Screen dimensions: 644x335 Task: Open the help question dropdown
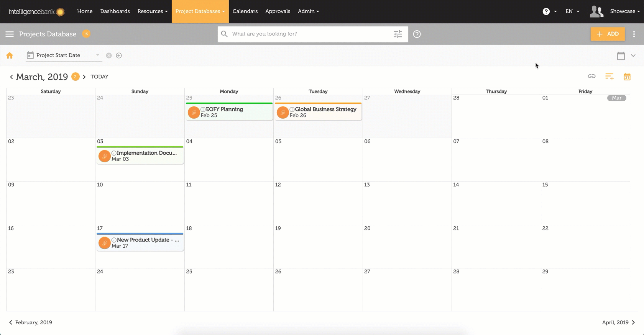[x=550, y=11]
